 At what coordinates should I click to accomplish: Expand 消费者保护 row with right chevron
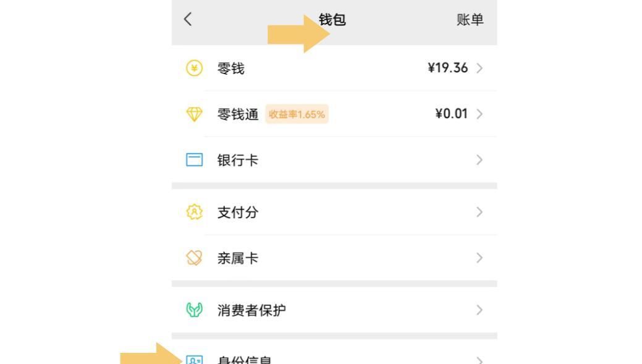480,310
